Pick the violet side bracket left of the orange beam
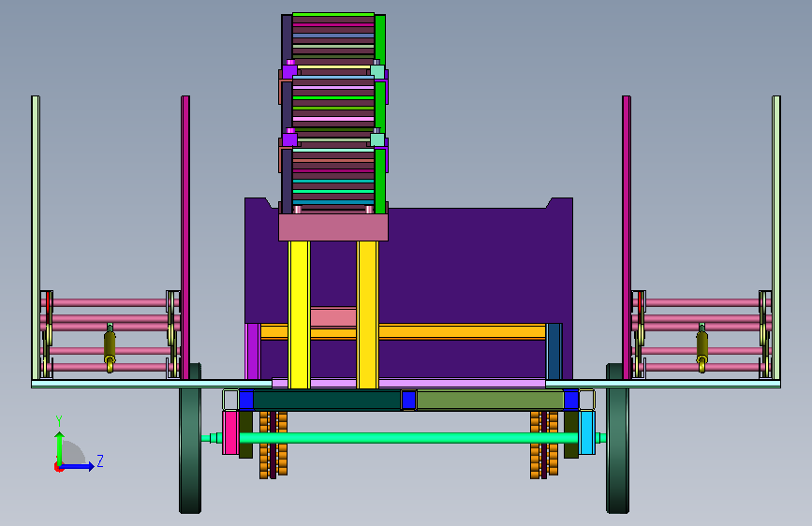 (252, 352)
